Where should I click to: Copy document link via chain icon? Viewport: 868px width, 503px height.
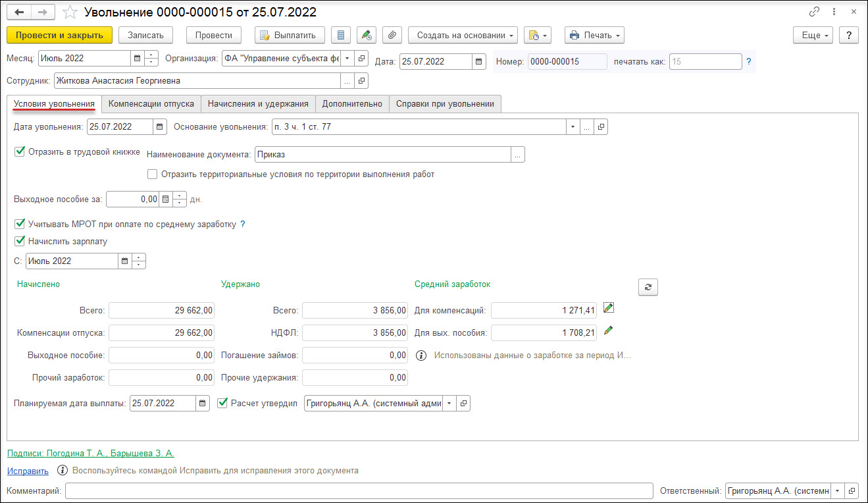815,12
